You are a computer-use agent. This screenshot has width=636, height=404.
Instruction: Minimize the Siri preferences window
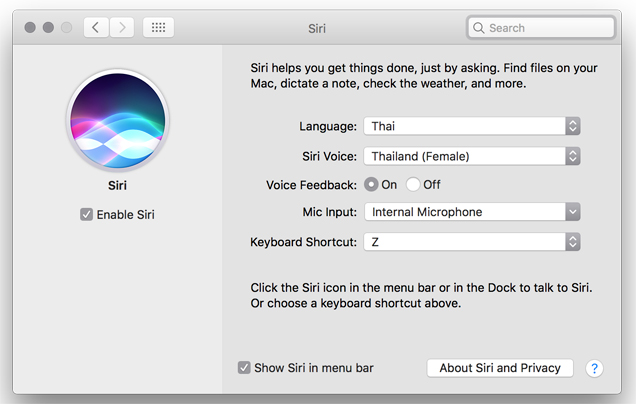coord(48,28)
